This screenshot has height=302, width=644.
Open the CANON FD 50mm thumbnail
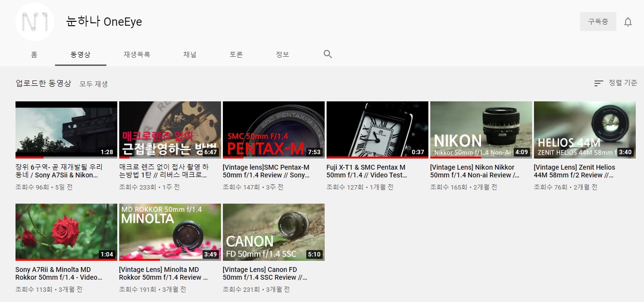274,232
